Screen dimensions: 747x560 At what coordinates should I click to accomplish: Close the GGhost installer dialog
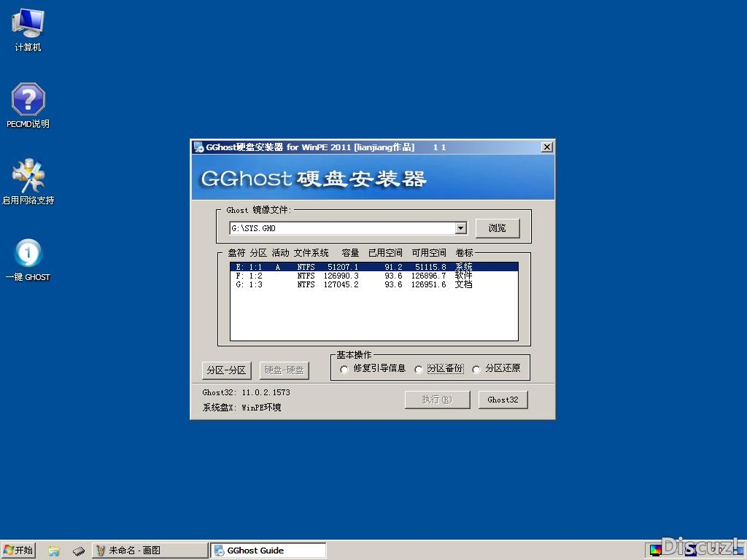pos(547,147)
